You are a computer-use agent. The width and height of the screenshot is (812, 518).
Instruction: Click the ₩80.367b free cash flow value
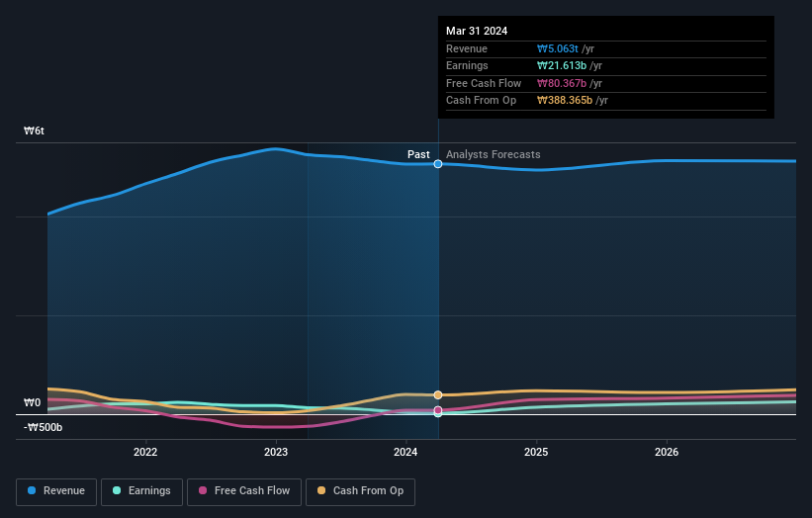(x=562, y=83)
